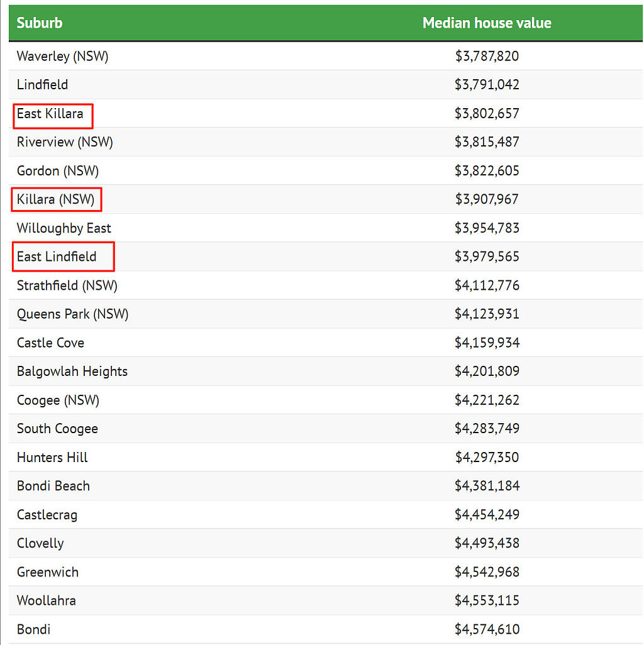Click the value $4,542,968
This screenshot has height=645, width=644.
tap(487, 572)
